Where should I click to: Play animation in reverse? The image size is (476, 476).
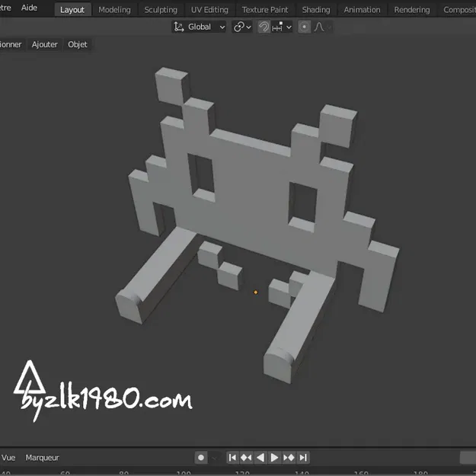[260, 458]
